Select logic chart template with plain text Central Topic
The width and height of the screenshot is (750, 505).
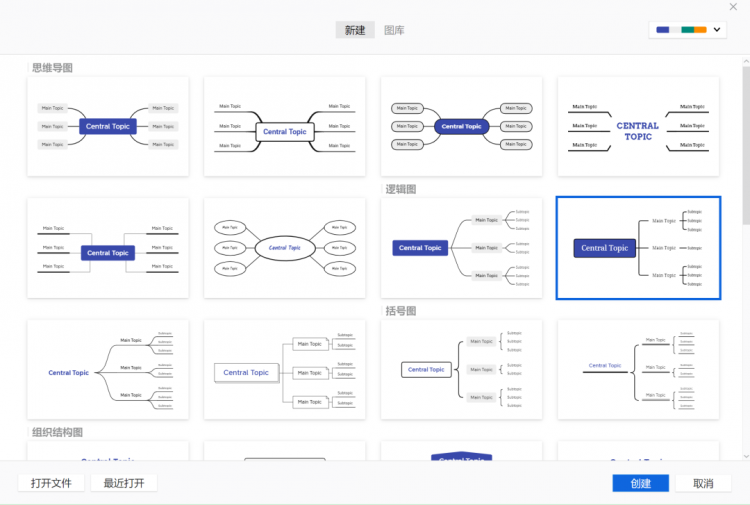[x=108, y=370]
